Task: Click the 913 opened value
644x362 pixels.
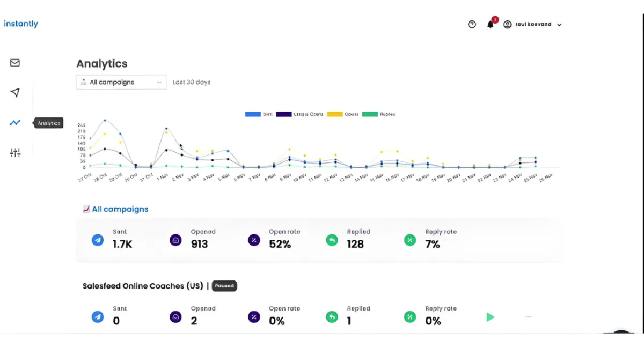Action: pyautogui.click(x=200, y=244)
